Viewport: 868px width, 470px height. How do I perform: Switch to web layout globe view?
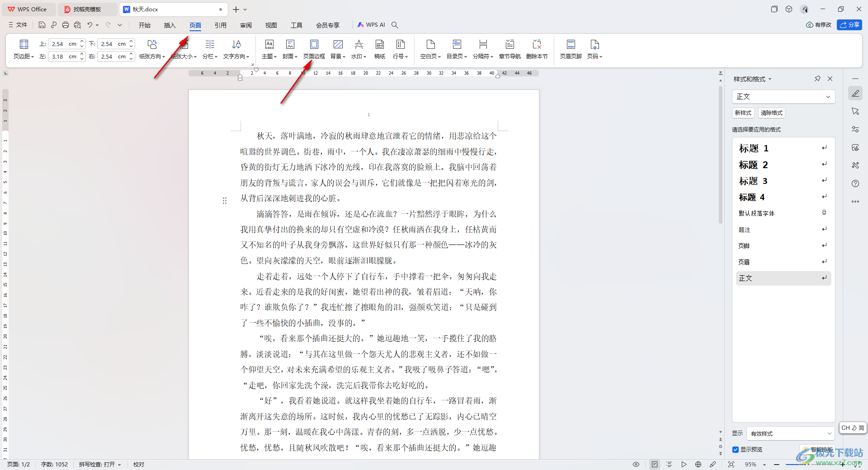[698, 464]
